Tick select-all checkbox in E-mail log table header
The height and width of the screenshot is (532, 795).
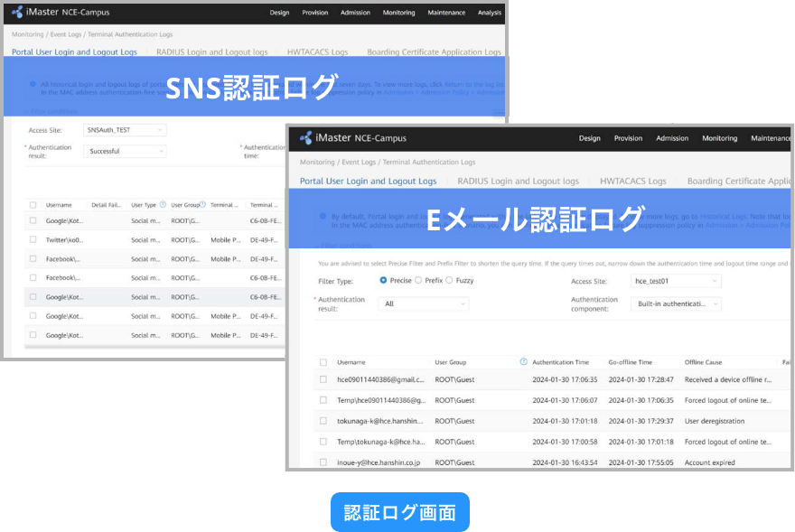(323, 362)
